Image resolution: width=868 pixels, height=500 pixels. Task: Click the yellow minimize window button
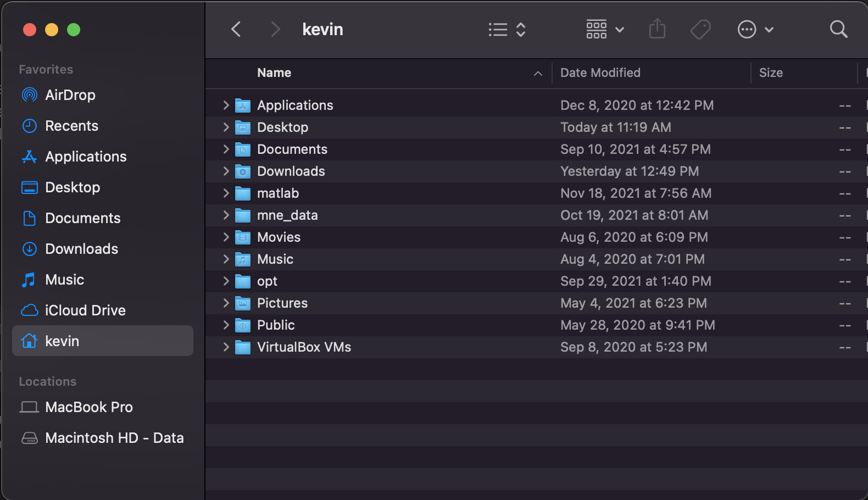pyautogui.click(x=52, y=30)
